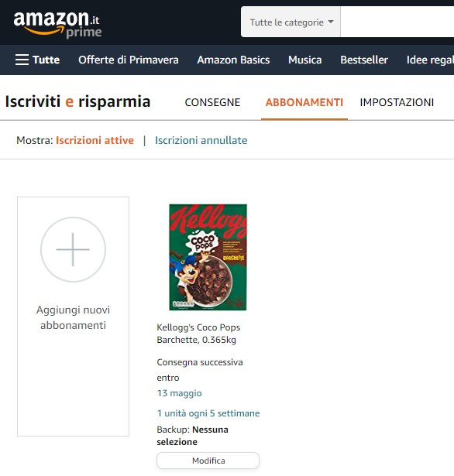454x476 pixels.
Task: Open Idee regalo navigation link
Action: tap(430, 60)
